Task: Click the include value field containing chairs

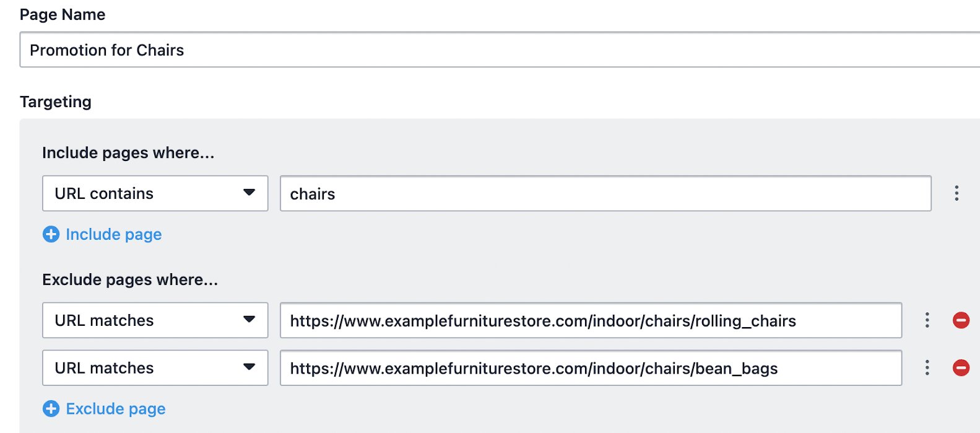Action: pyautogui.click(x=605, y=193)
